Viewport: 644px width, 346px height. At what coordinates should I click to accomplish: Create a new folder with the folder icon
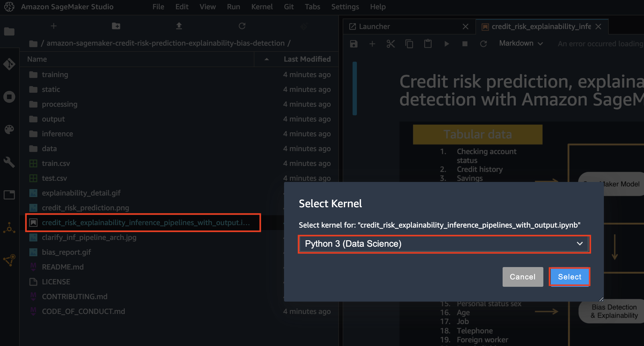pyautogui.click(x=116, y=26)
